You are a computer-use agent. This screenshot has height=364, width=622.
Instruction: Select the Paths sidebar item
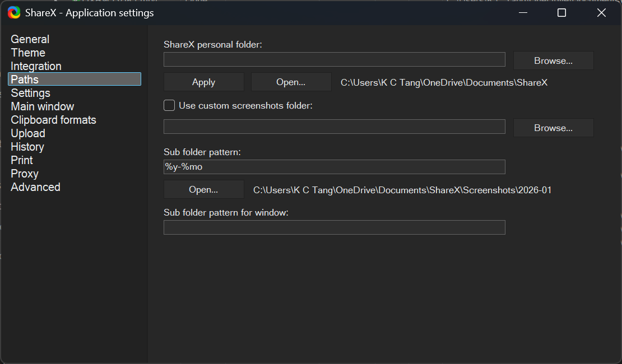(25, 80)
